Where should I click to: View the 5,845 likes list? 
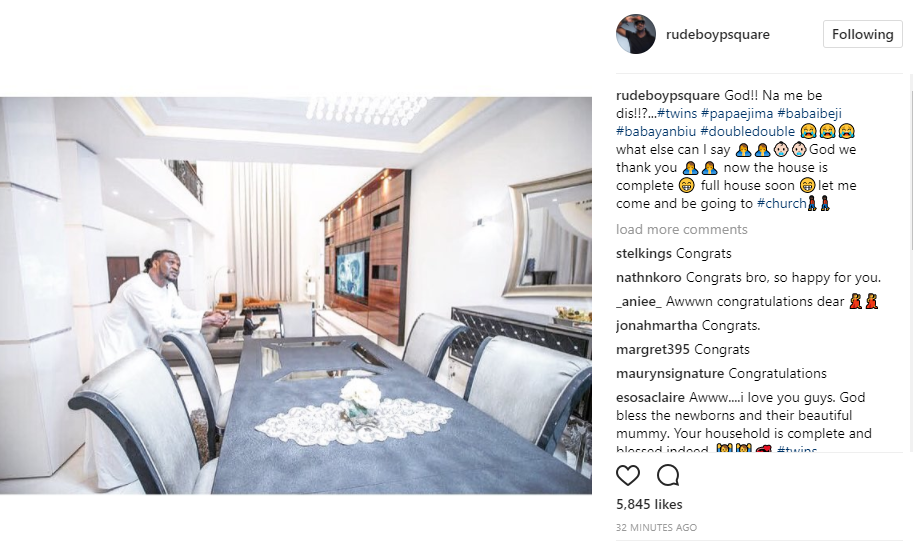coord(649,504)
